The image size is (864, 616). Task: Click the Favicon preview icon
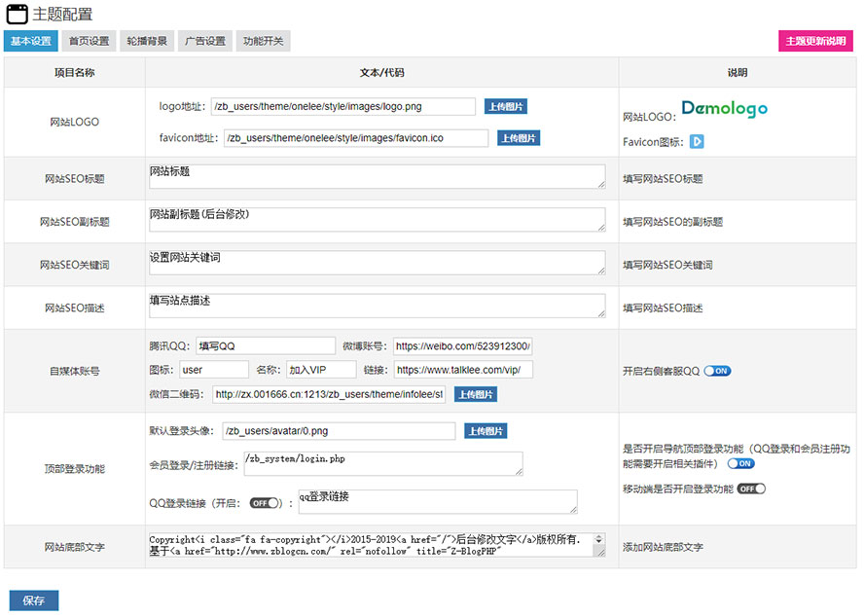[x=697, y=142]
